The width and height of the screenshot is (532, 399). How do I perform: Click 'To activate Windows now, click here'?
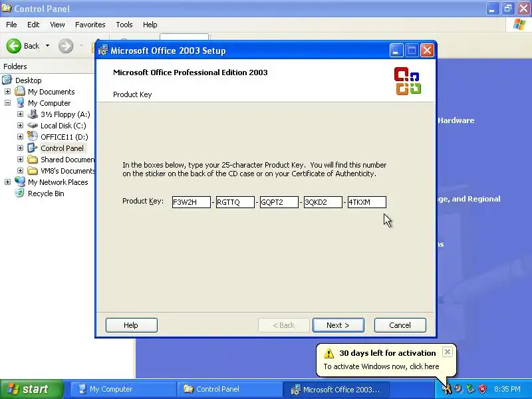(381, 366)
